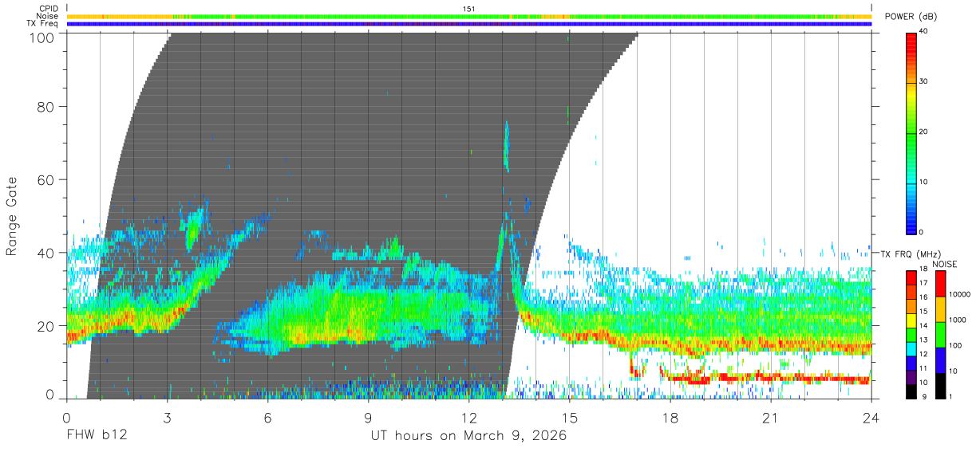Click the orange-green Noise strip bar
Image resolution: width=980 pixels, height=452 pixels.
point(469,16)
